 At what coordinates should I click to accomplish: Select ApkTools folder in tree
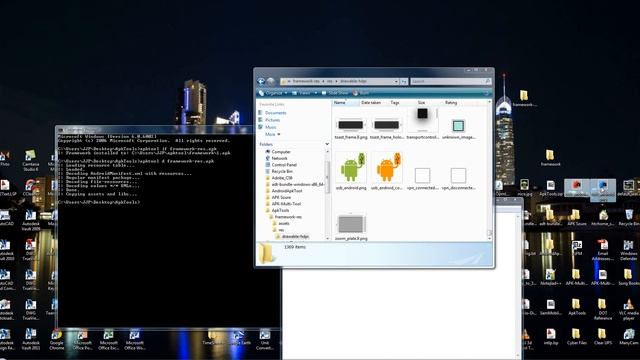point(278,210)
